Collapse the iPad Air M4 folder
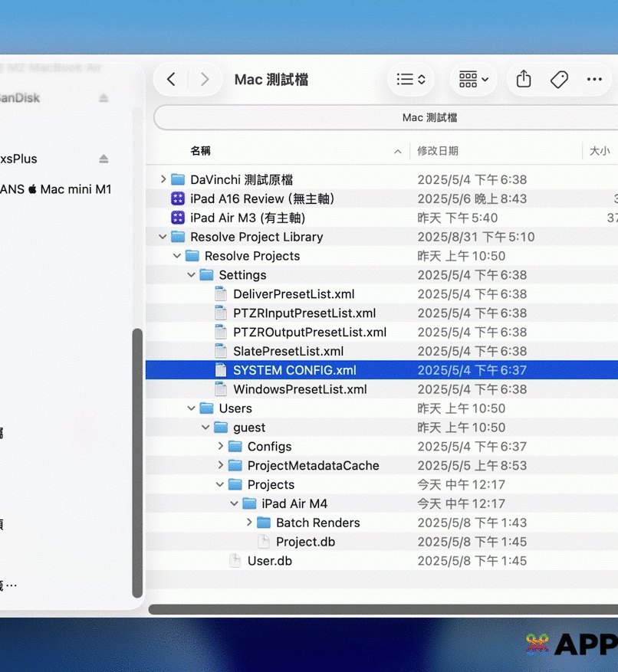The image size is (618, 672). coord(235,503)
